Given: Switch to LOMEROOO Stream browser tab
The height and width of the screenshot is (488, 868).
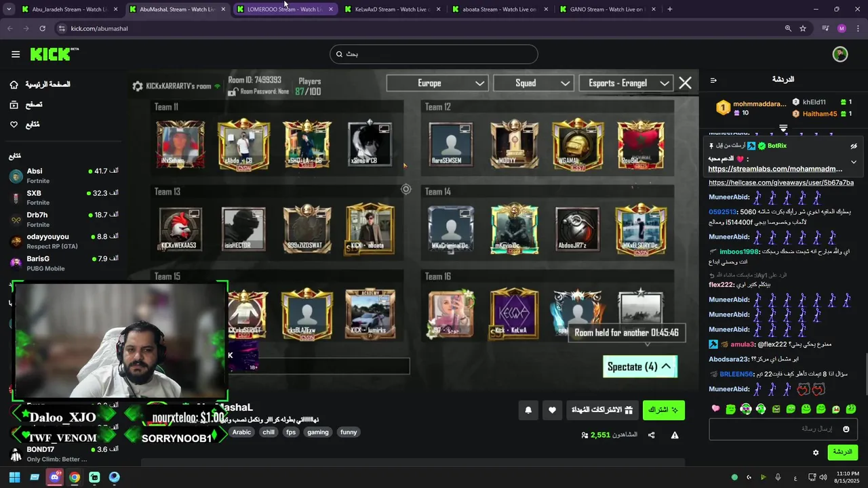Looking at the screenshot, I should (284, 9).
